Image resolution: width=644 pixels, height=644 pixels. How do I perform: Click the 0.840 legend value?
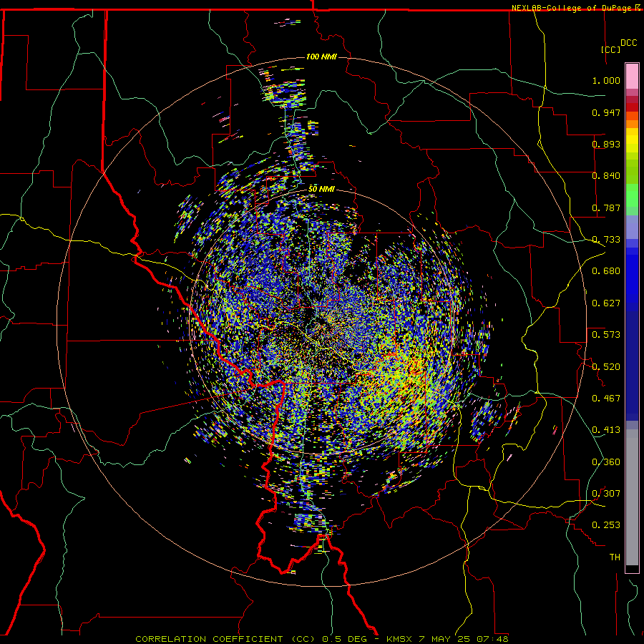tap(606, 176)
